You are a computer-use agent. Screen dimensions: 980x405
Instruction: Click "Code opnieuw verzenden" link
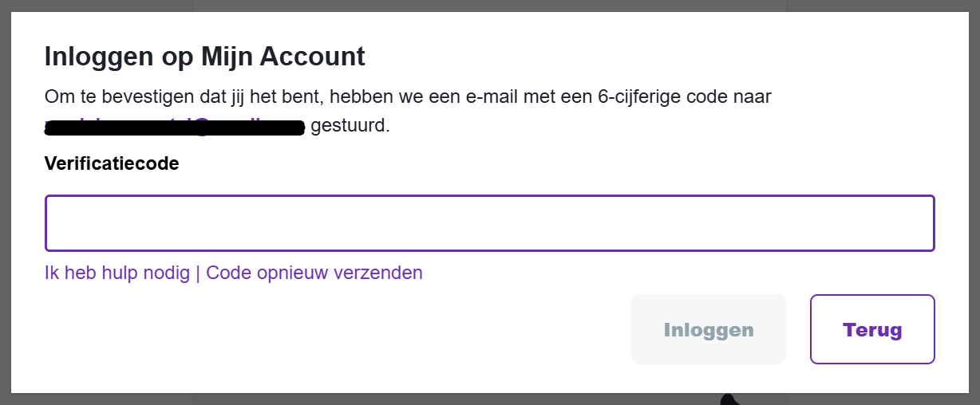coord(314,273)
